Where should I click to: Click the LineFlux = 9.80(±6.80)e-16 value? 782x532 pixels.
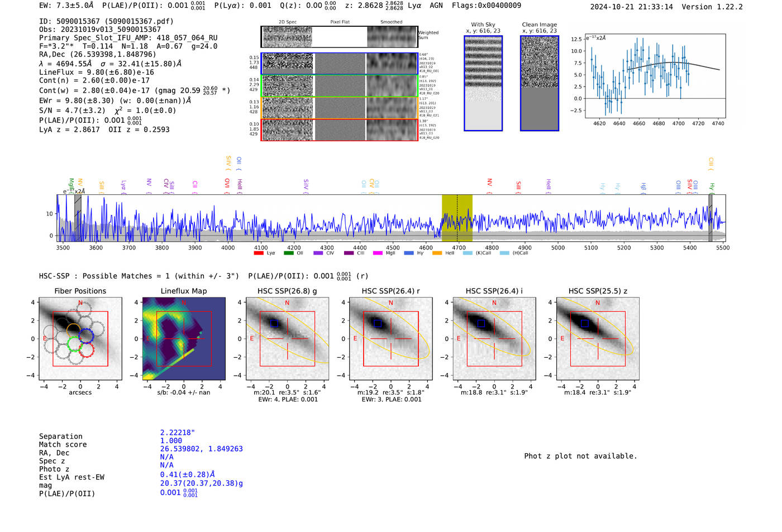97,72
